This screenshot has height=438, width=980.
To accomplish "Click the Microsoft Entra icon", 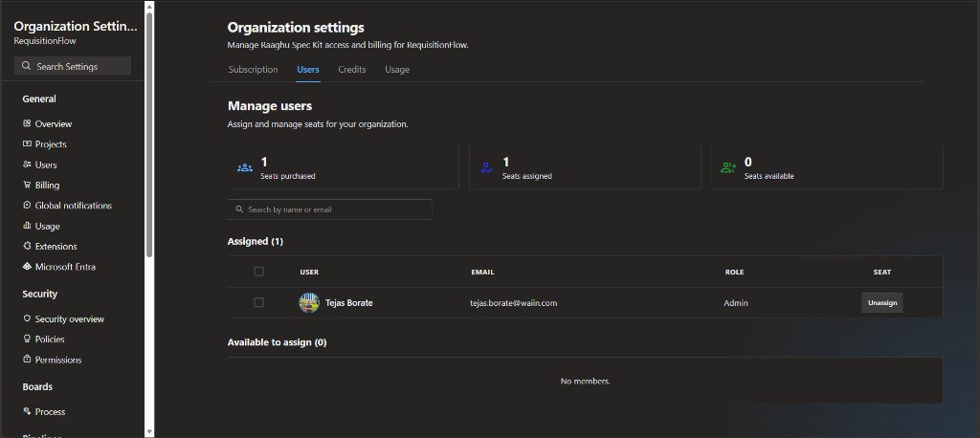I will 27,266.
